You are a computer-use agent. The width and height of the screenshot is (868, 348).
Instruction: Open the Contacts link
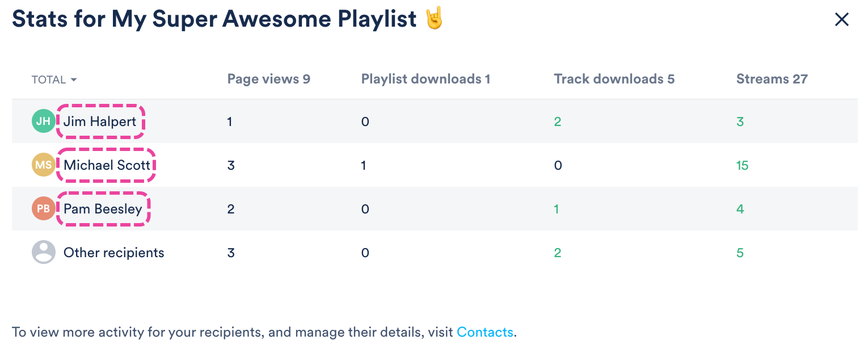pyautogui.click(x=485, y=332)
